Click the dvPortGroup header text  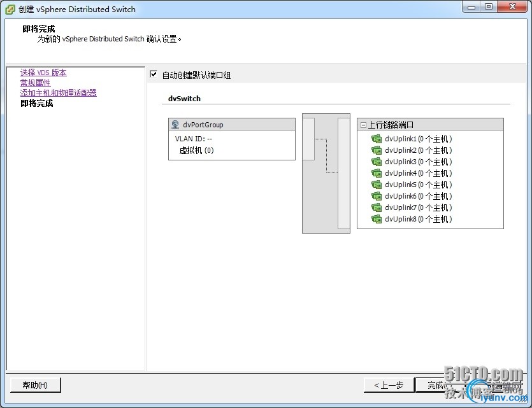tap(203, 125)
